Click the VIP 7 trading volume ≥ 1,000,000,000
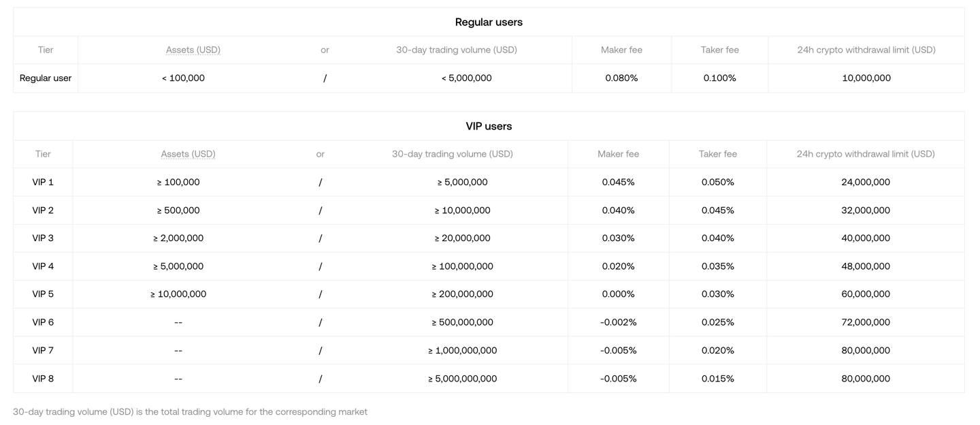Screen dimensions: 980x425 (x=462, y=351)
